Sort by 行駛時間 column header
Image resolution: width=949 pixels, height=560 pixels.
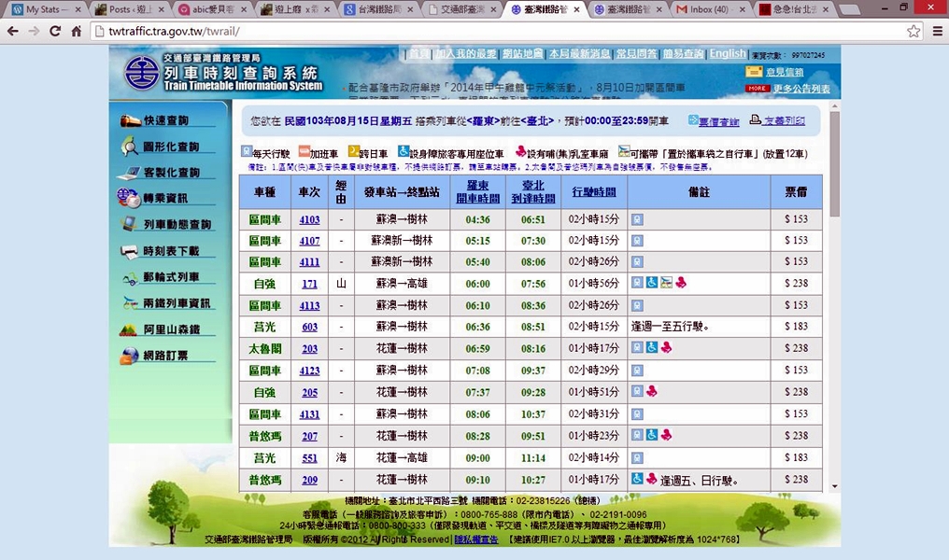pyautogui.click(x=593, y=191)
